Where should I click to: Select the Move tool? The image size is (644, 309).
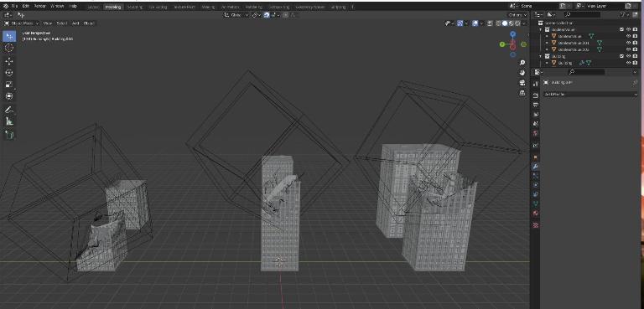coord(9,61)
